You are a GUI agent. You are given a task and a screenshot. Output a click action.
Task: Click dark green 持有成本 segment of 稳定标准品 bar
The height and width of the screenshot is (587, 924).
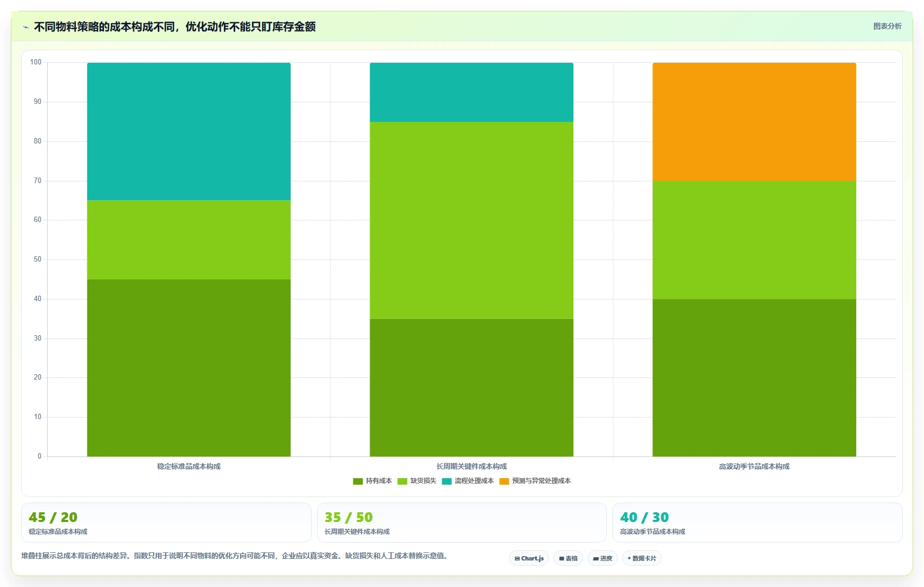(189, 368)
